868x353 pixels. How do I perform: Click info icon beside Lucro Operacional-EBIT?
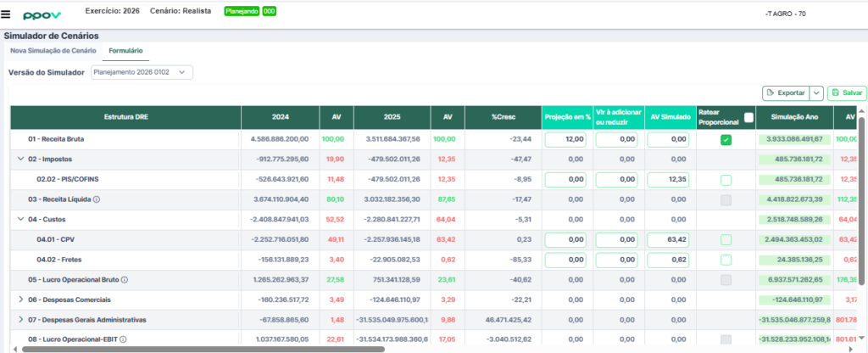122,339
